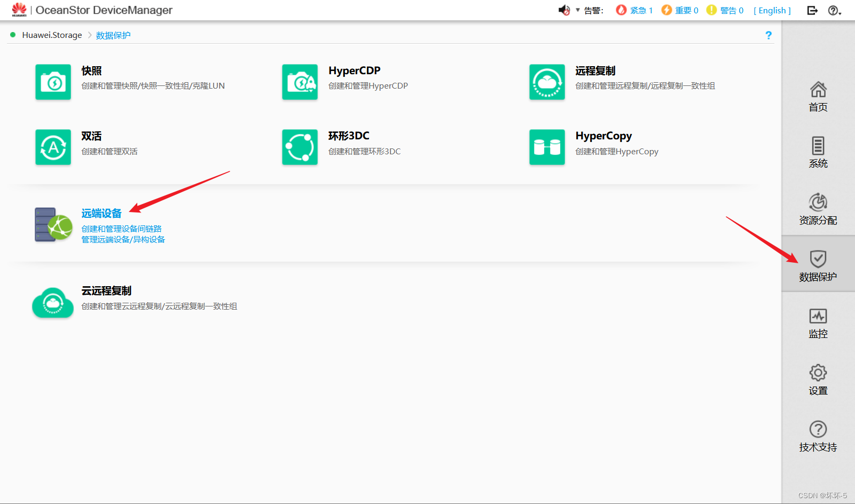Click the alarm sound speaker icon

[x=564, y=10]
